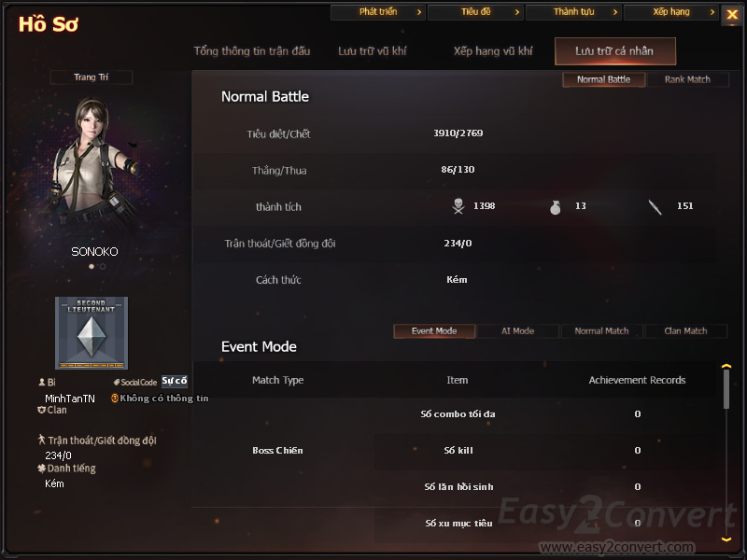Open the Lưu trữ vũ khí tab
The image size is (747, 560).
tap(372, 51)
